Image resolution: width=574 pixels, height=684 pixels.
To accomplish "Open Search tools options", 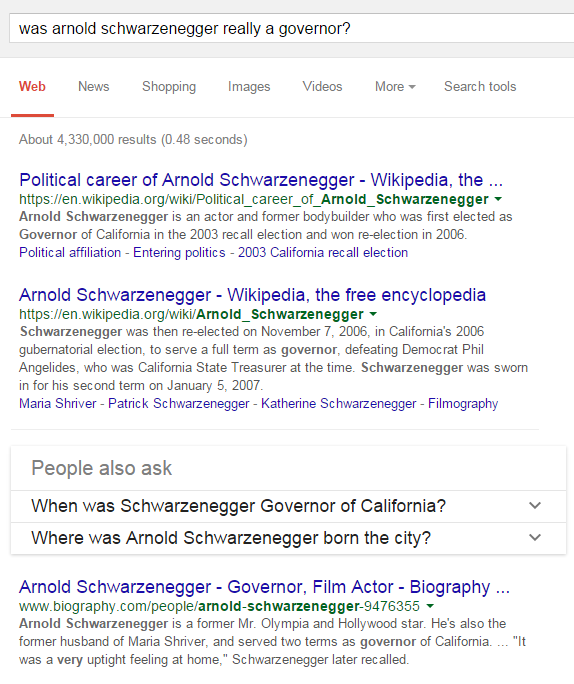I will click(x=480, y=86).
